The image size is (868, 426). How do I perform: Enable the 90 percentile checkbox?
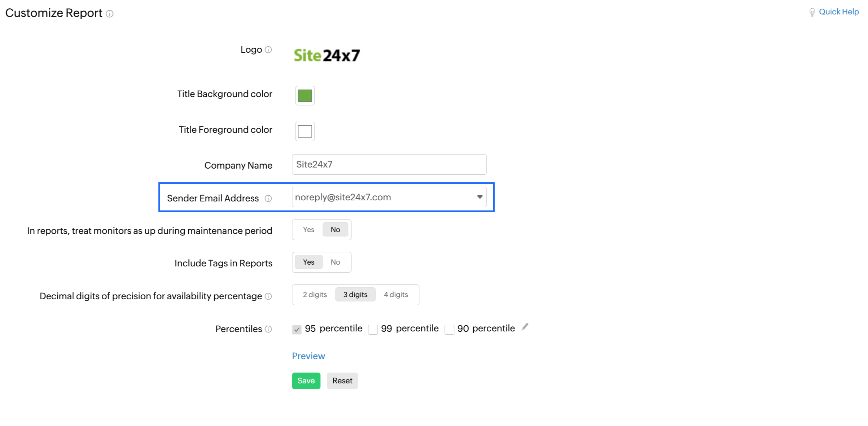[x=449, y=329]
